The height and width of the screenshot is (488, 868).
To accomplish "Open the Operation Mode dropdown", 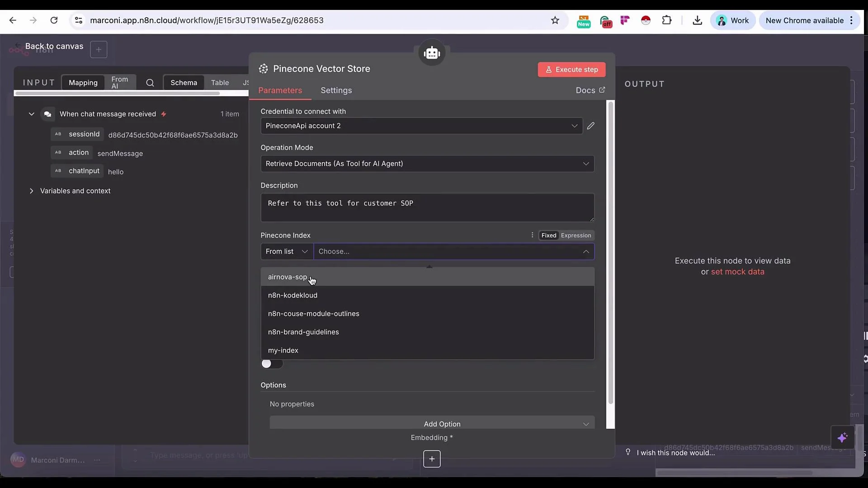I will pos(427,164).
